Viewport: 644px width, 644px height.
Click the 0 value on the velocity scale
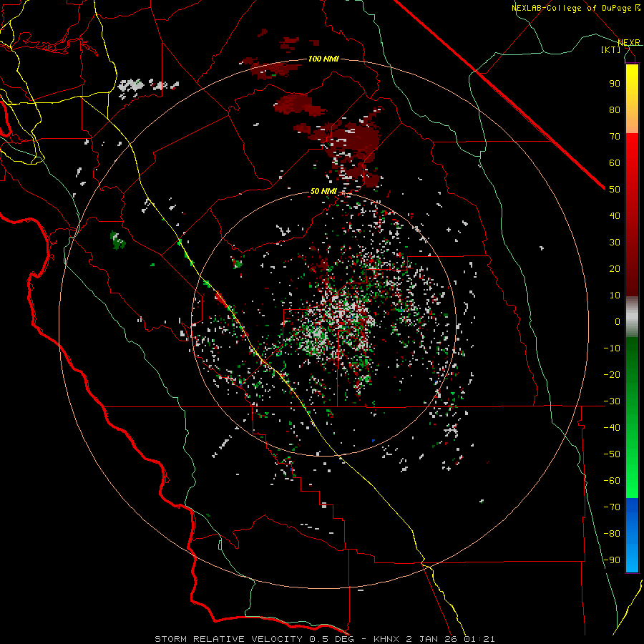(x=618, y=321)
